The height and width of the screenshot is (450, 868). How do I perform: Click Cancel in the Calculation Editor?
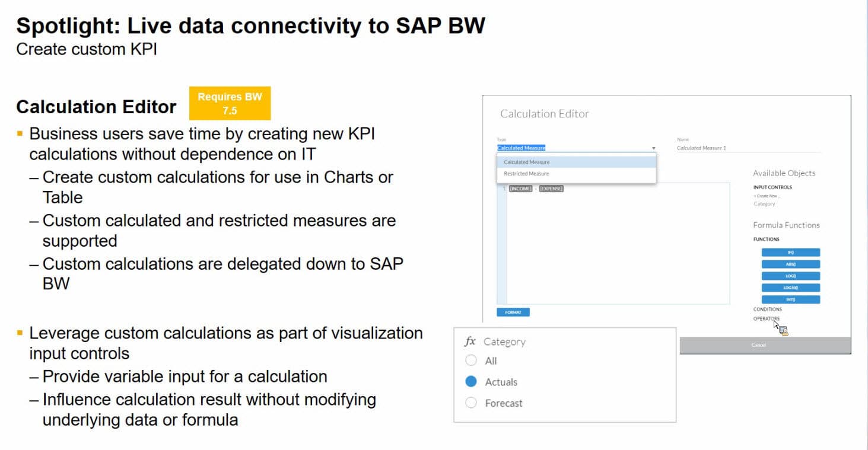tap(758, 345)
